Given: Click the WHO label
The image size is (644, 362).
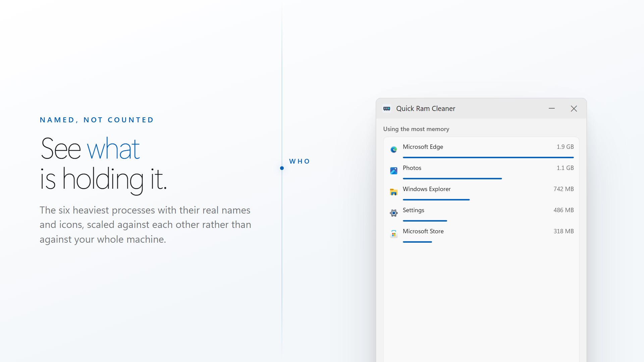Looking at the screenshot, I should pos(300,161).
